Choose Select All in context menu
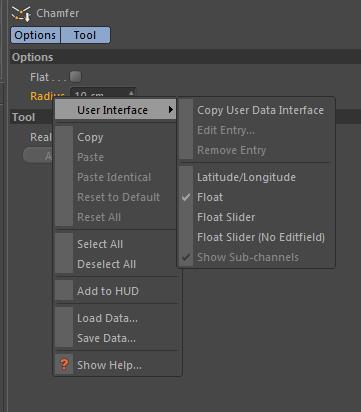The image size is (361, 412). click(x=116, y=244)
